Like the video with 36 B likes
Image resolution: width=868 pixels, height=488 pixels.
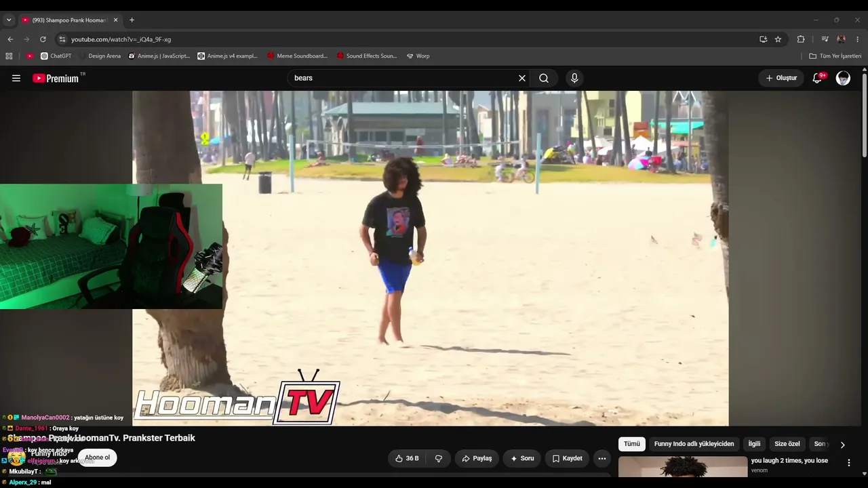coord(407,458)
